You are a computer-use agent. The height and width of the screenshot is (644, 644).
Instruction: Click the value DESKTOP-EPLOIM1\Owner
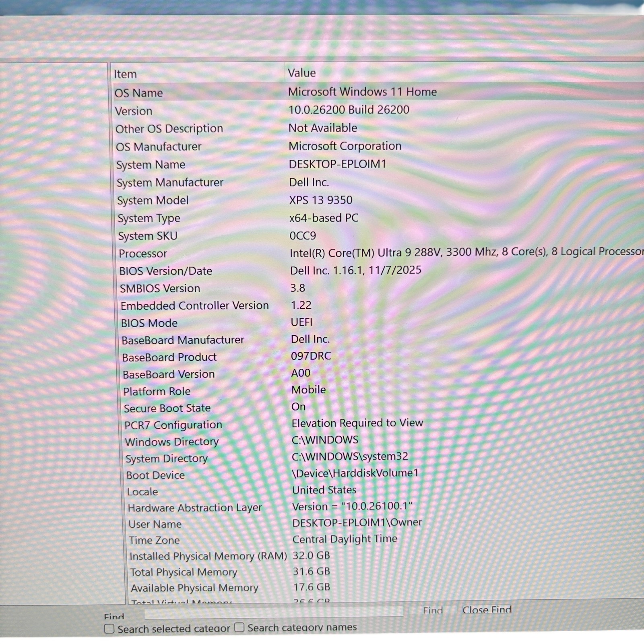(357, 522)
